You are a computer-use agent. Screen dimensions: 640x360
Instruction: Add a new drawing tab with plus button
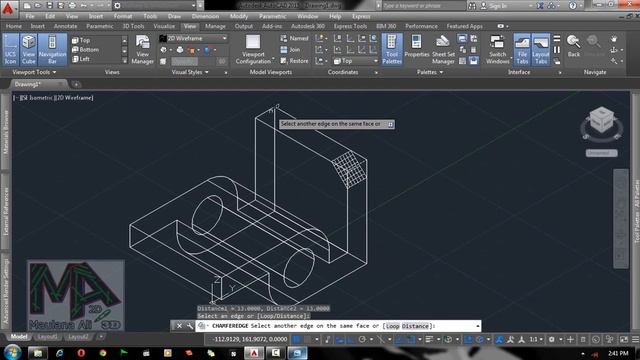(76, 84)
